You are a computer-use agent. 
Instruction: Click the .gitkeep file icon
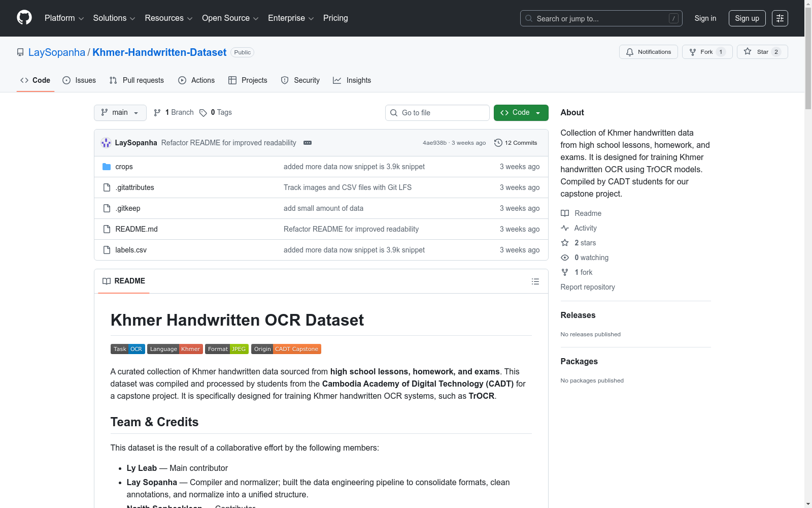pos(107,208)
